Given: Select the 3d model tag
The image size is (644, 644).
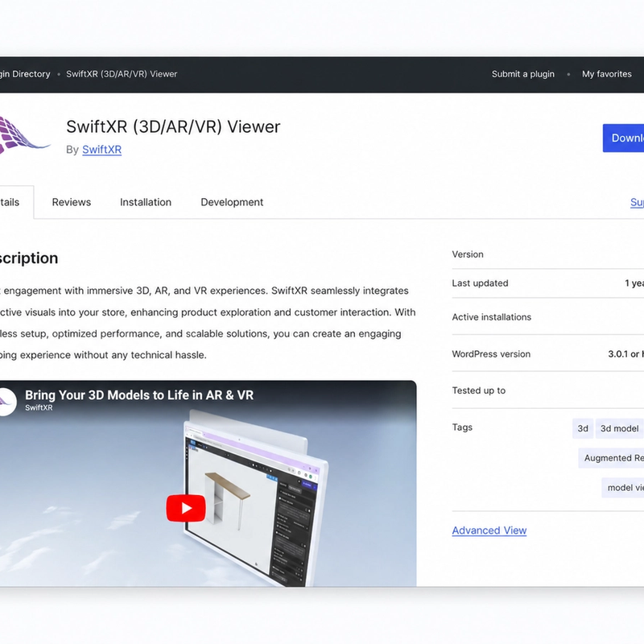Looking at the screenshot, I should point(619,428).
